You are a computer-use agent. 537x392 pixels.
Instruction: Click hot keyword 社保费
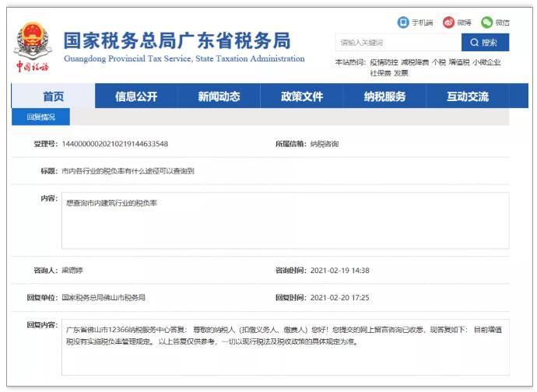381,73
